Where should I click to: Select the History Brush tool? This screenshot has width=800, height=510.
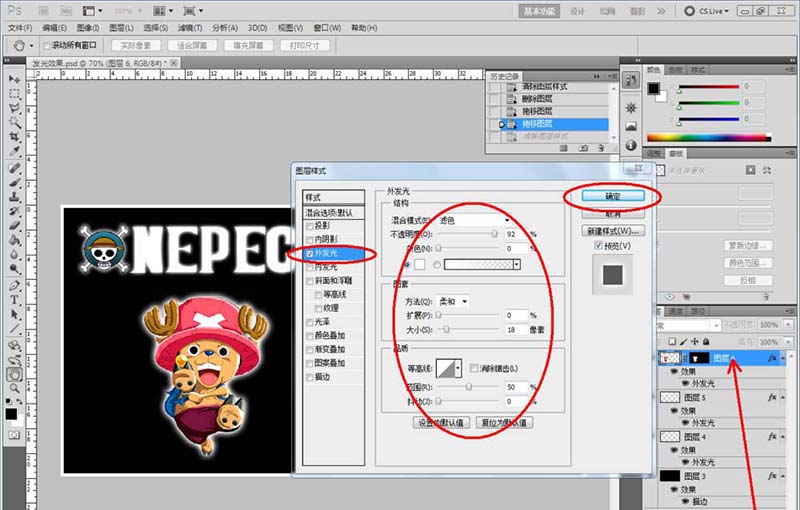pos(14,211)
